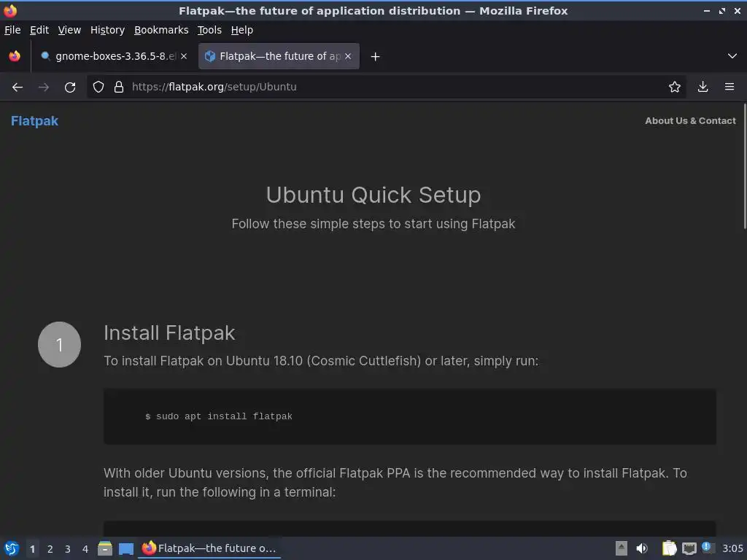Close the gnome-boxes tab
This screenshot has width=747, height=560.
coord(184,56)
